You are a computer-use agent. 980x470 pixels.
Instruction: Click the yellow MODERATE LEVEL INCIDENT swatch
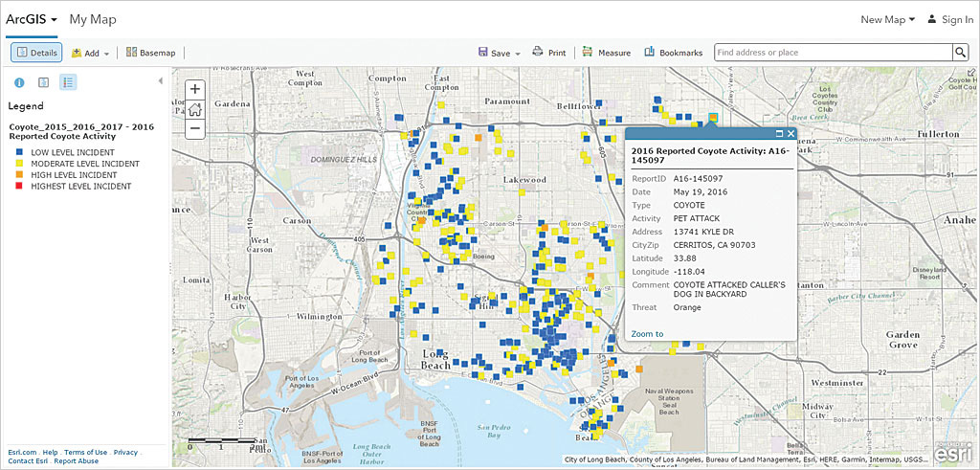click(x=21, y=164)
